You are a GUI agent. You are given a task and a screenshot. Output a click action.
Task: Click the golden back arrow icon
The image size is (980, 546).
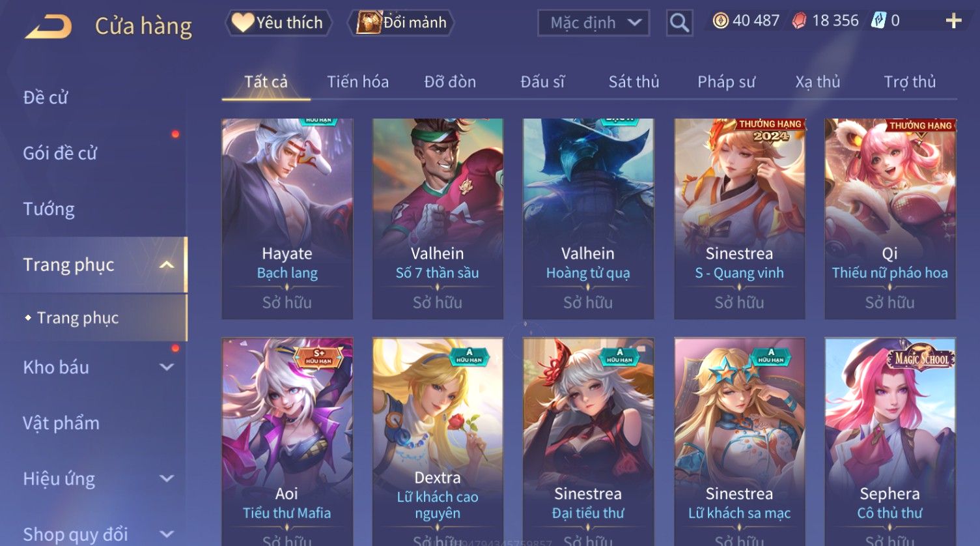coord(48,27)
